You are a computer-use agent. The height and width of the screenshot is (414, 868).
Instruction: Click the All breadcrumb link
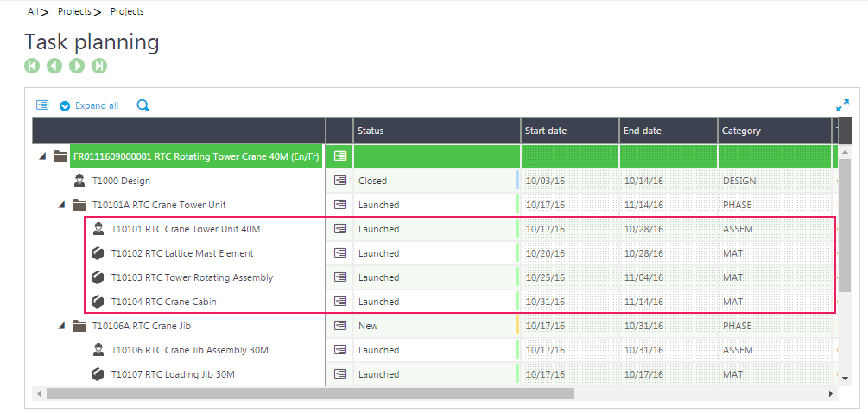click(x=33, y=11)
